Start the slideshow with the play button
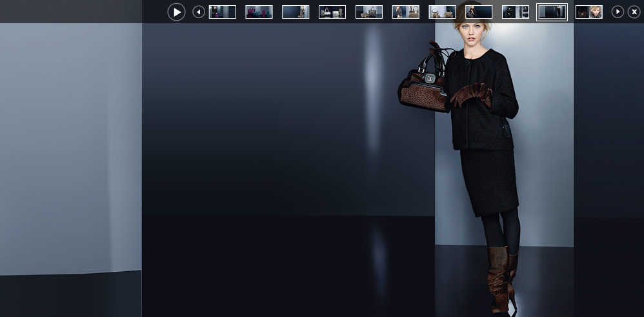This screenshot has width=644, height=317. click(x=176, y=12)
